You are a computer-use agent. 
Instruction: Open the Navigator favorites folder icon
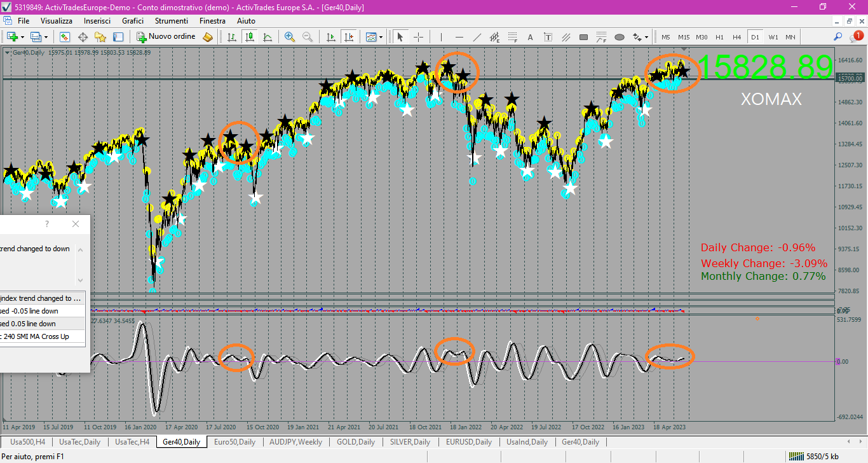point(100,37)
